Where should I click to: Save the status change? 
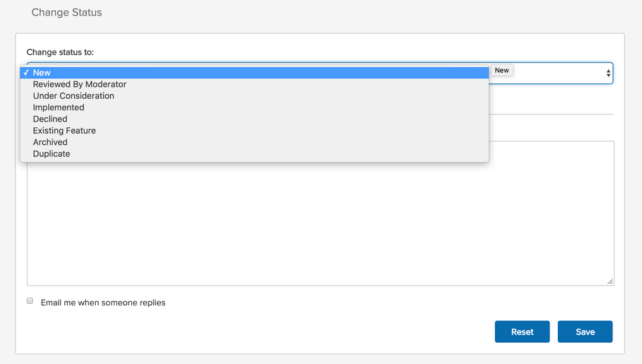pyautogui.click(x=585, y=332)
